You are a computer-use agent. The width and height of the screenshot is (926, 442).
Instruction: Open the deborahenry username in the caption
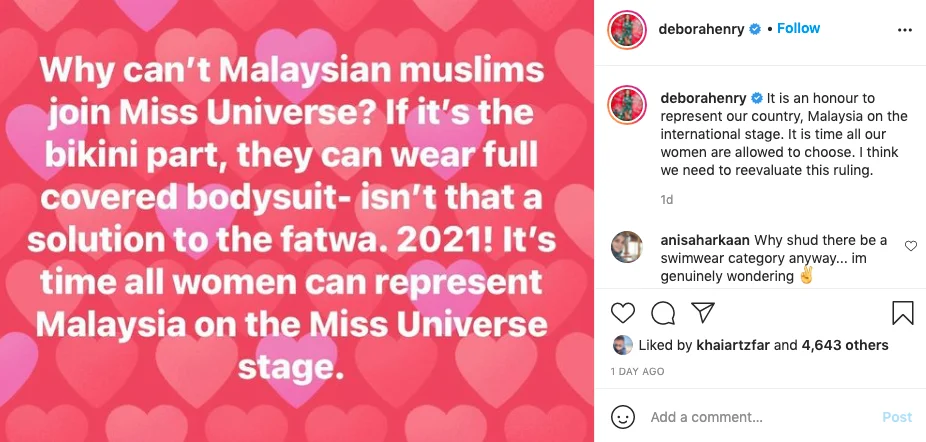point(703,98)
